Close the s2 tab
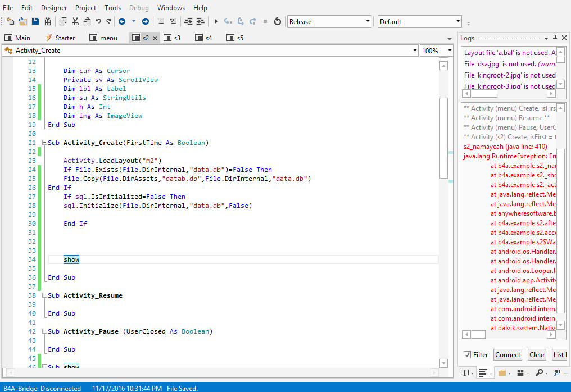The image size is (571, 392). pyautogui.click(x=155, y=38)
